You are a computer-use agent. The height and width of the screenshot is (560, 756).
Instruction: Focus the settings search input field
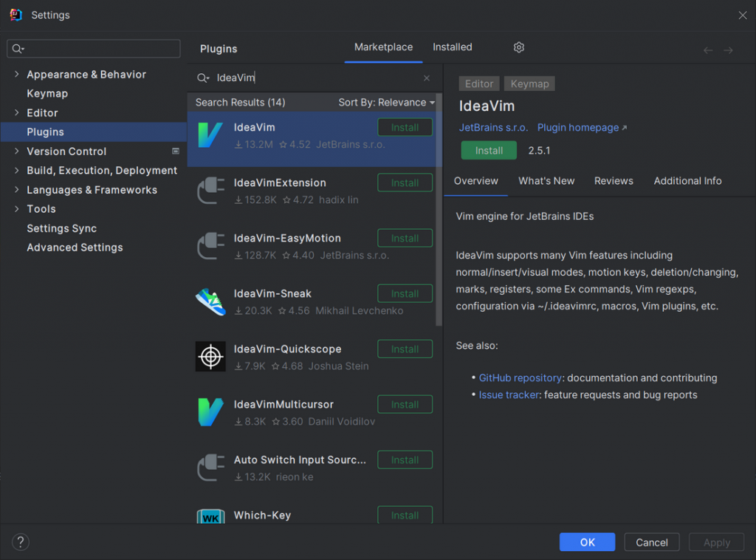click(94, 49)
